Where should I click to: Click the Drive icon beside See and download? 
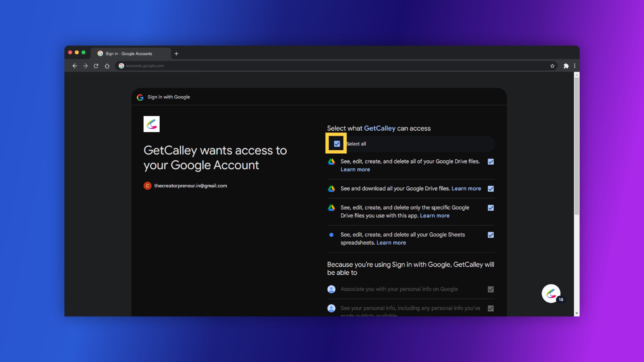pyautogui.click(x=331, y=189)
